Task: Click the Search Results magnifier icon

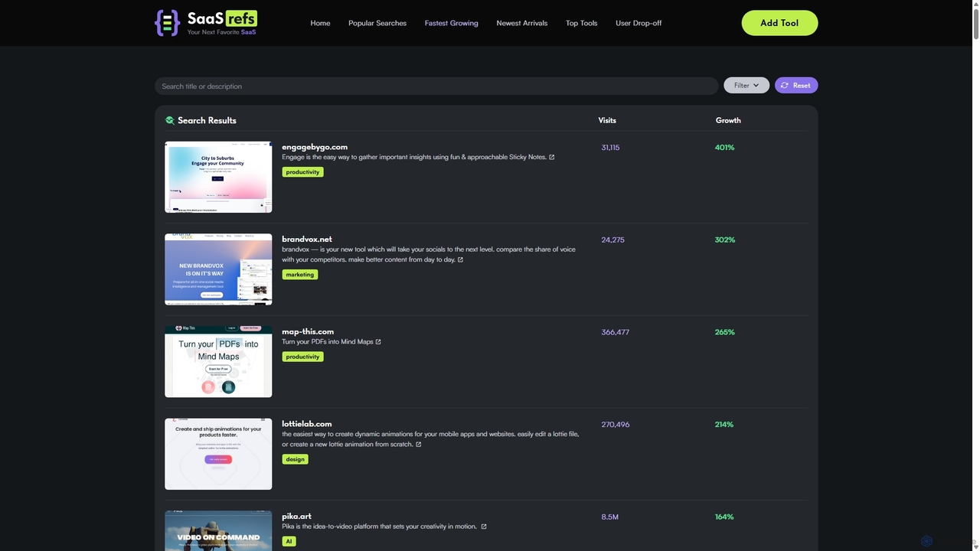Action: click(170, 120)
